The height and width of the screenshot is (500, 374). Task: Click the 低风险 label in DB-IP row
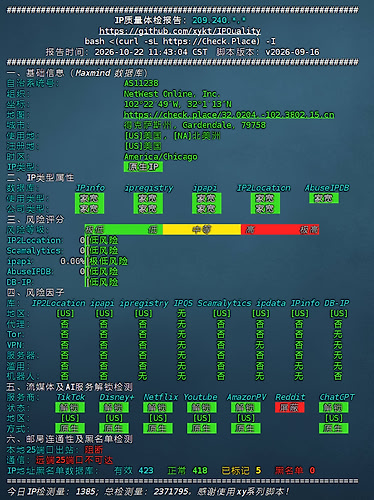pyautogui.click(x=103, y=282)
